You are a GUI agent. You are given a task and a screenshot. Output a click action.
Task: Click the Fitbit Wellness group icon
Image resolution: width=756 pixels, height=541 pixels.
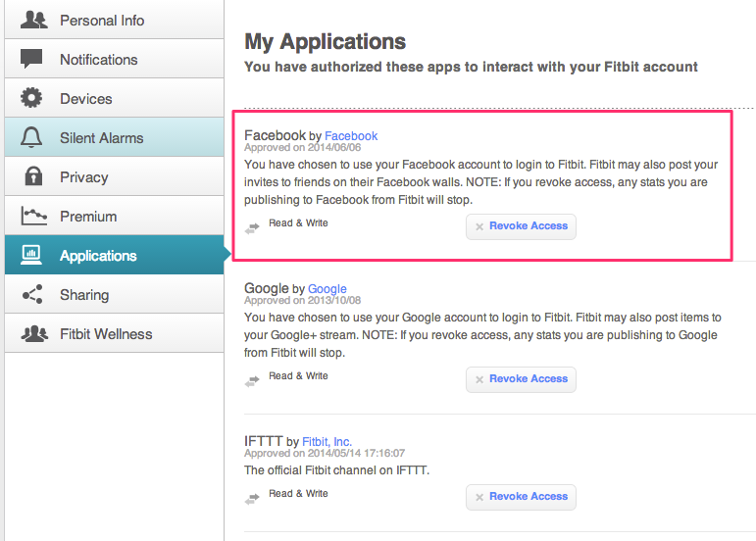(x=34, y=333)
